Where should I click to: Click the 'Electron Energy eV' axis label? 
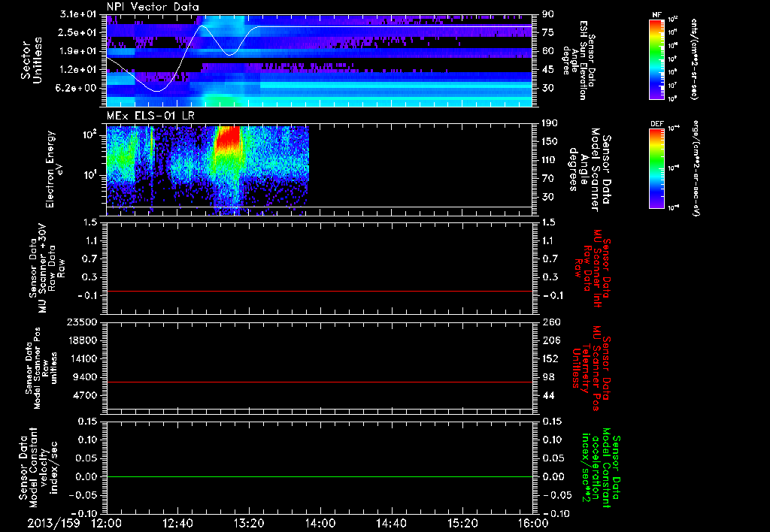53,169
